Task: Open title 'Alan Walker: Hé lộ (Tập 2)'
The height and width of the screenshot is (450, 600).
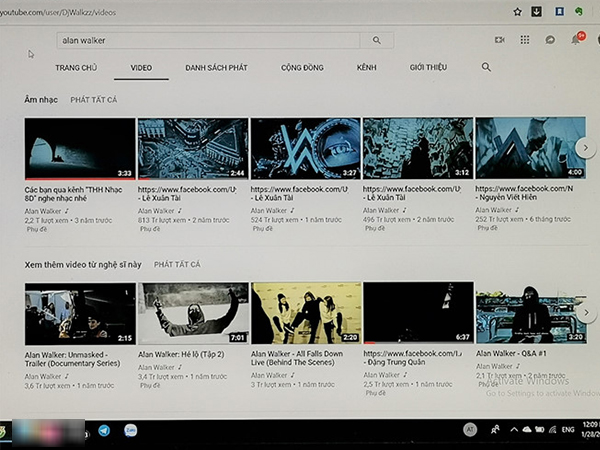Action: (x=181, y=354)
